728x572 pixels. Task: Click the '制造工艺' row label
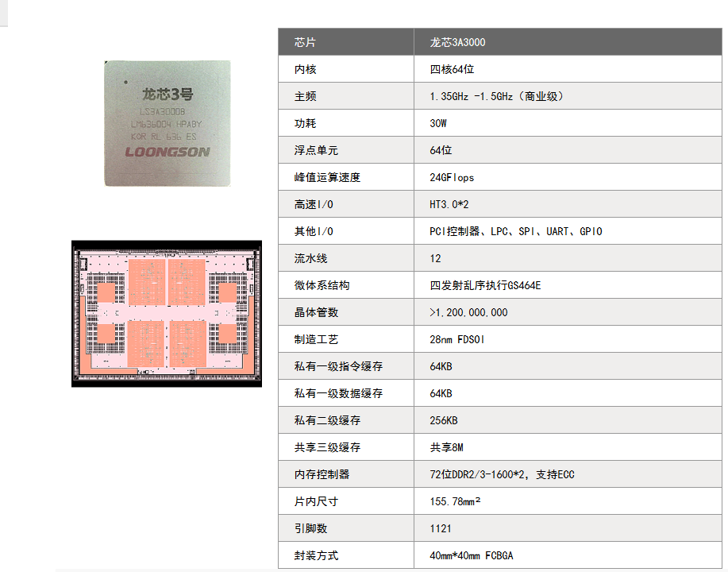tap(316, 339)
